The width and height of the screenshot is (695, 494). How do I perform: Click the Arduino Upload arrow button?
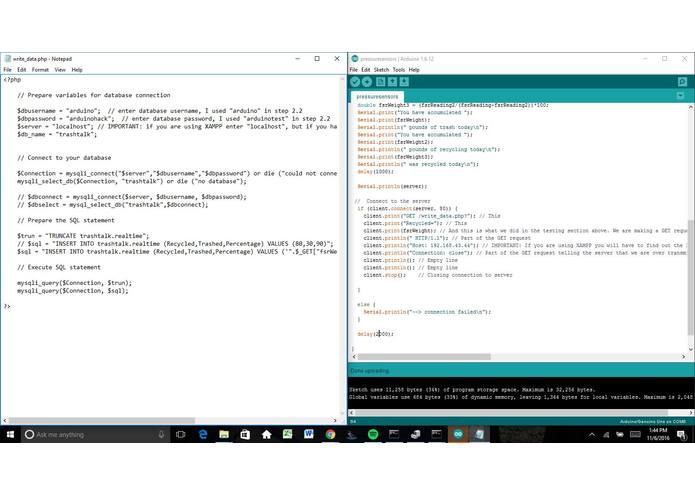367,82
